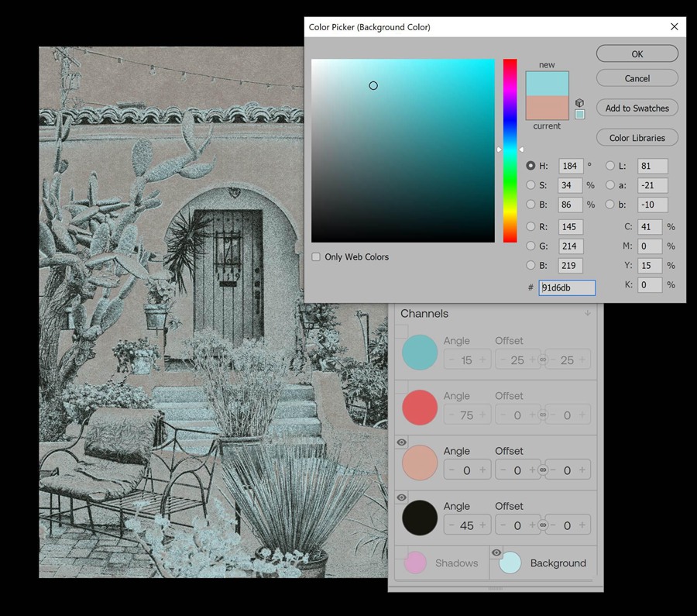Click the hex color input field
Image resolution: width=697 pixels, height=616 pixels.
click(x=567, y=287)
